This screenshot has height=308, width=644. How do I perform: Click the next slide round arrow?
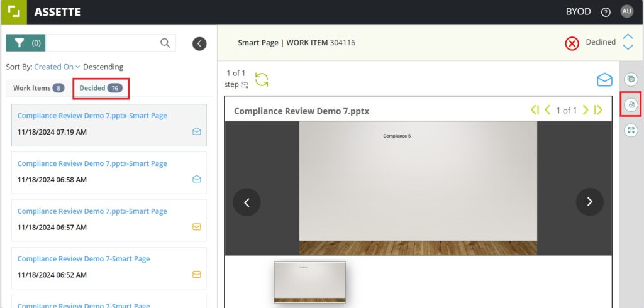click(x=590, y=202)
